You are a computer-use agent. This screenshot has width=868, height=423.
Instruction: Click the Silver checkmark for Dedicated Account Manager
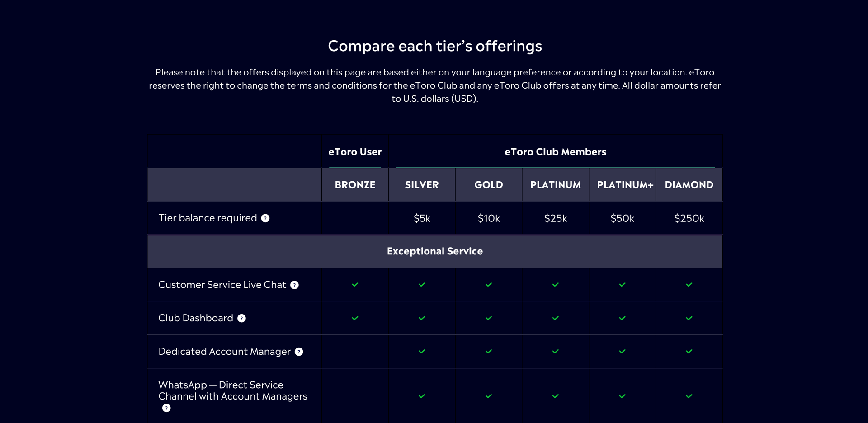click(422, 352)
